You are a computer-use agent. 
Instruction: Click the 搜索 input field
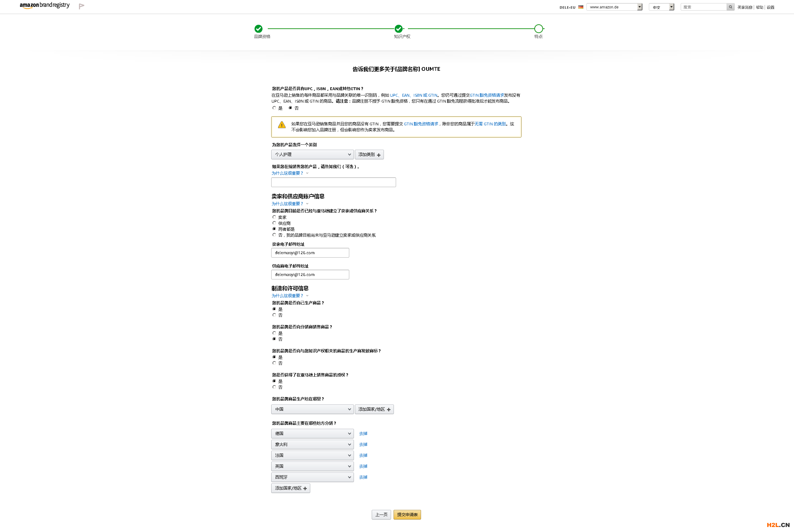tap(704, 7)
